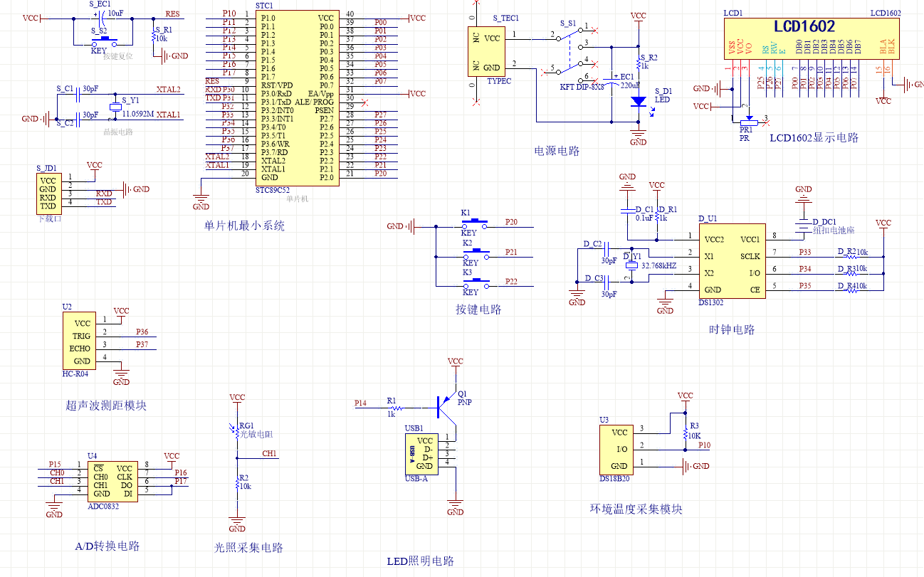Click the 'A/D转换电路' section title
Image resolution: width=924 pixels, height=577 pixels.
pos(107,546)
